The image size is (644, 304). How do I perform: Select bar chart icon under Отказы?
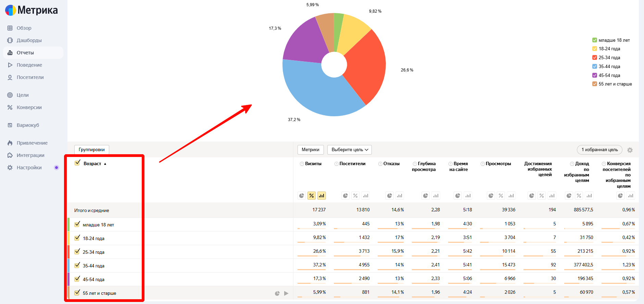pyautogui.click(x=400, y=196)
